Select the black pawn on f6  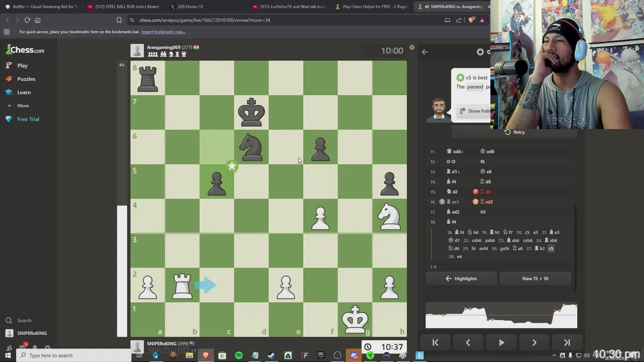pyautogui.click(x=320, y=150)
